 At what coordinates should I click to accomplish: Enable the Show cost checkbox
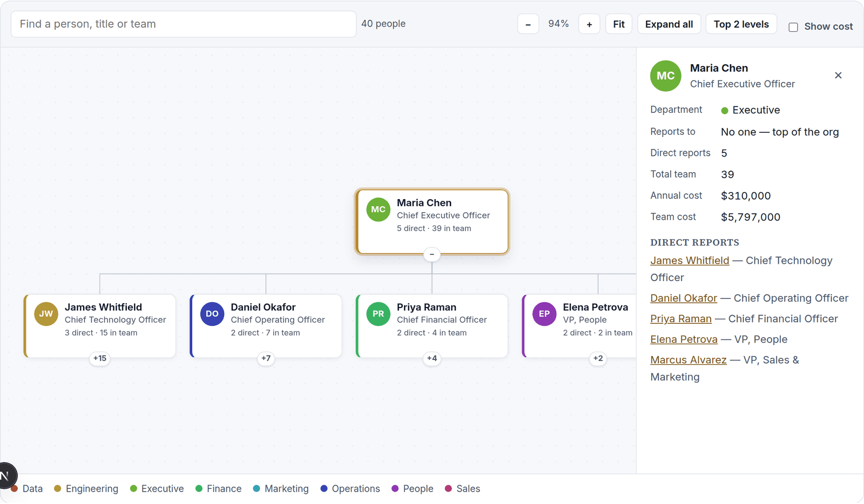click(x=793, y=27)
